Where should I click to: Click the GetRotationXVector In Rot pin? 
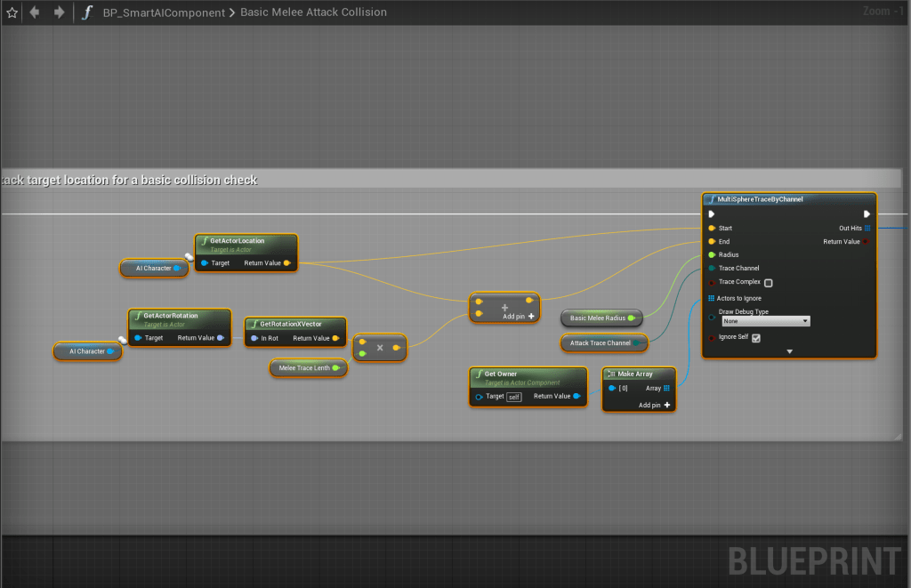254,338
